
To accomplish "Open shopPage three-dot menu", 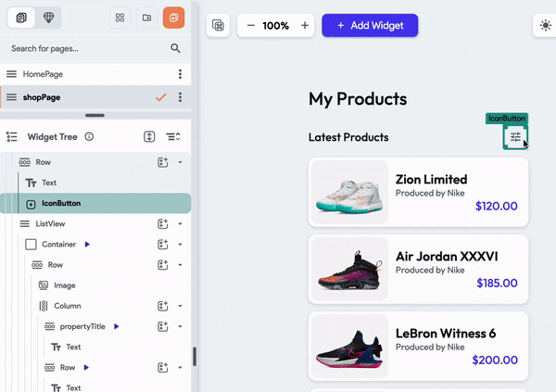I will pos(180,97).
